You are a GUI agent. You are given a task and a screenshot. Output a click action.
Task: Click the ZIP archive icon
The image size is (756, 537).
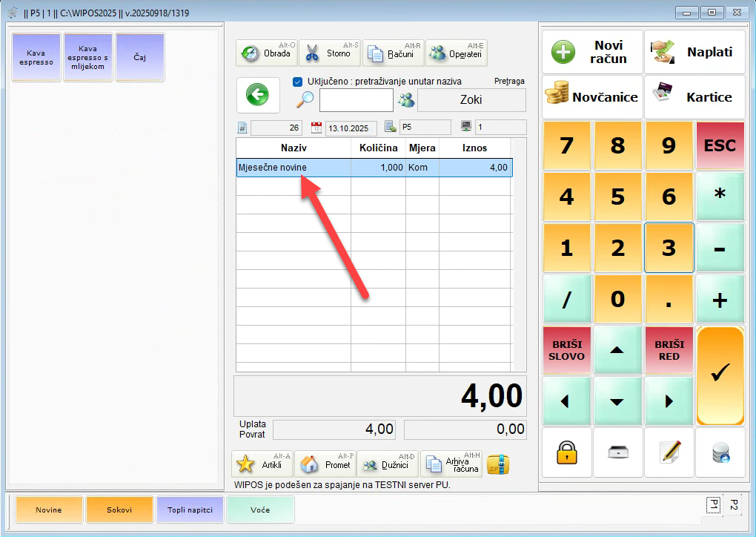tap(498, 465)
